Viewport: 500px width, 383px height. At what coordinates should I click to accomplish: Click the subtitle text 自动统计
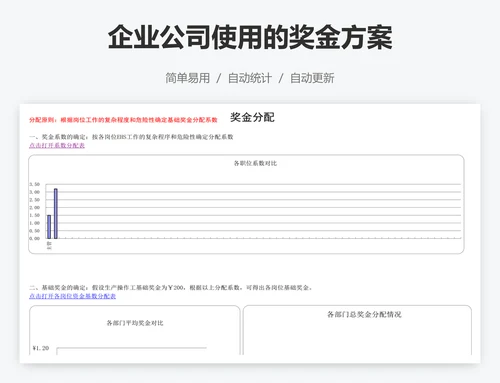tap(250, 78)
